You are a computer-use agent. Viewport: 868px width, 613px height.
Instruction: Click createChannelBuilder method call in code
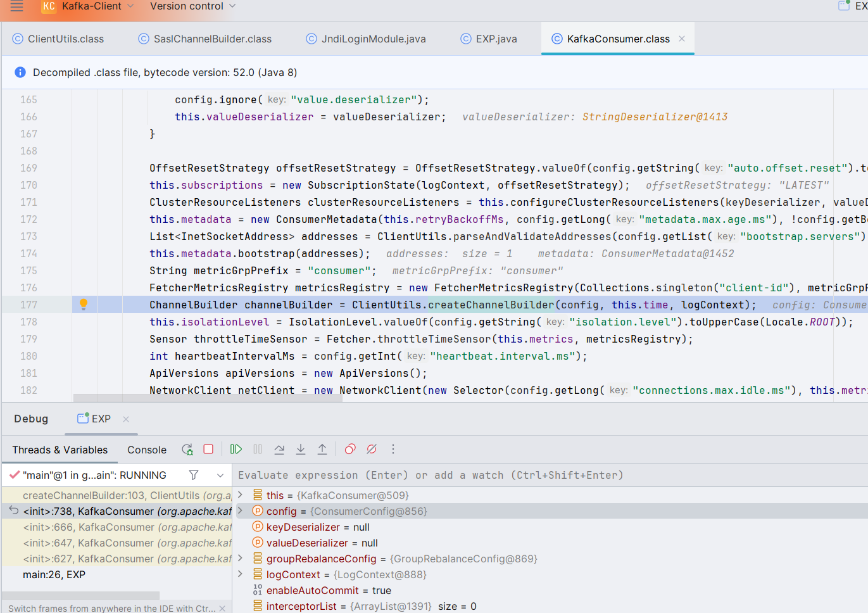[x=491, y=305]
